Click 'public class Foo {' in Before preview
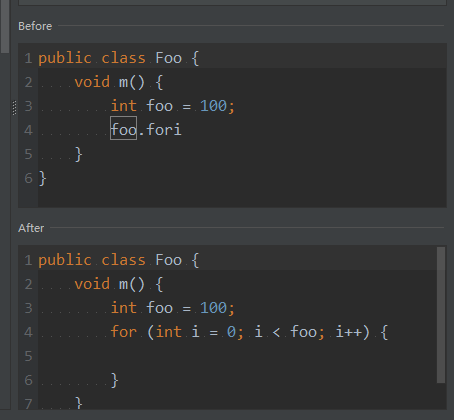This screenshot has height=420, width=454. [x=119, y=58]
